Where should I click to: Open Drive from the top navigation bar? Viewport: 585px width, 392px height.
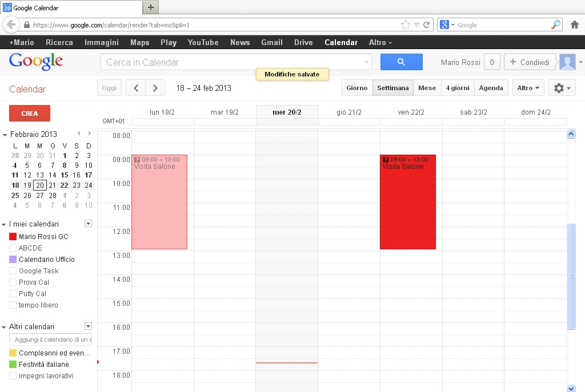pos(303,42)
